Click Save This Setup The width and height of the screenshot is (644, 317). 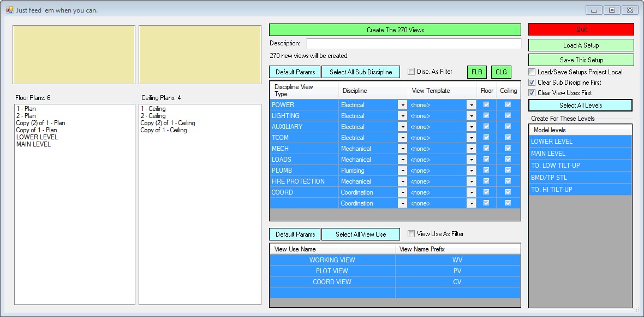[581, 60]
